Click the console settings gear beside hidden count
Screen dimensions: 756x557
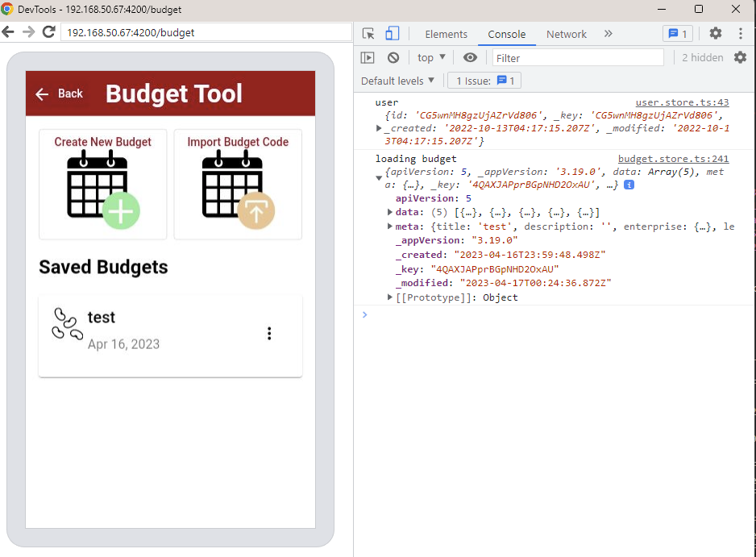point(740,57)
